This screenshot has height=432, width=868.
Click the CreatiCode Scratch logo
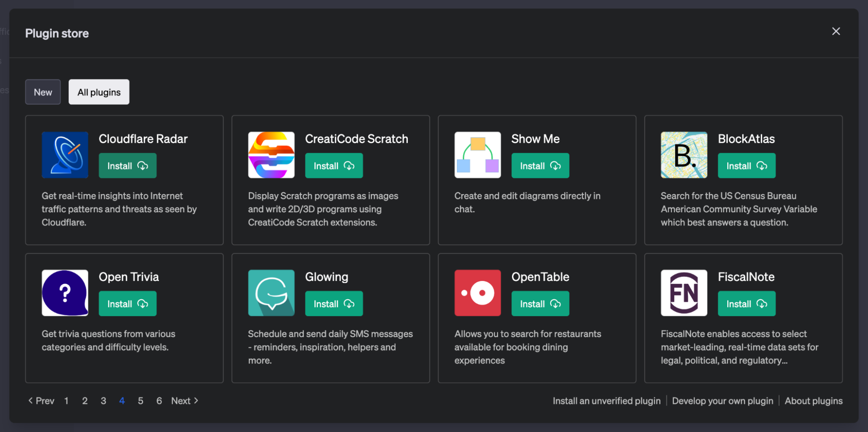(271, 155)
